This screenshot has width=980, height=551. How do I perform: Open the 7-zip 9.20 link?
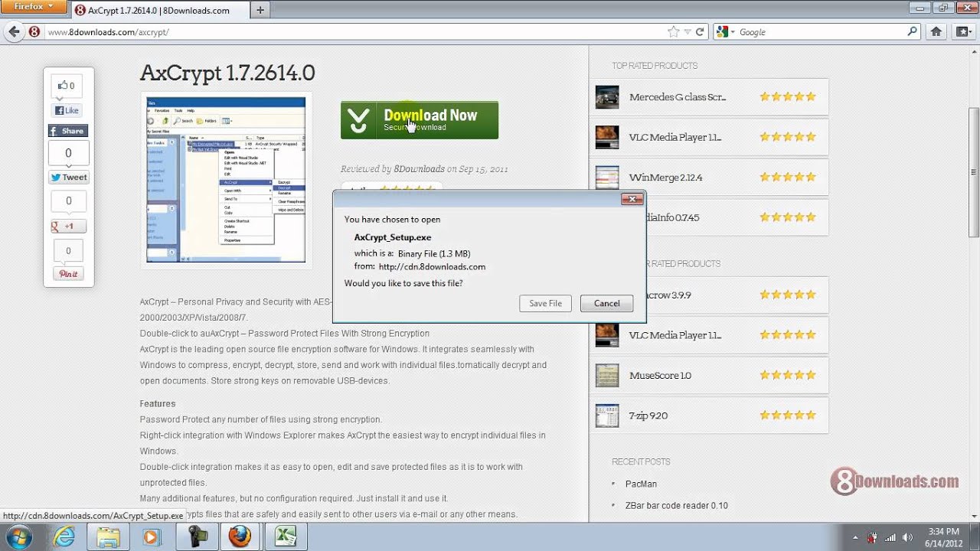coord(648,416)
